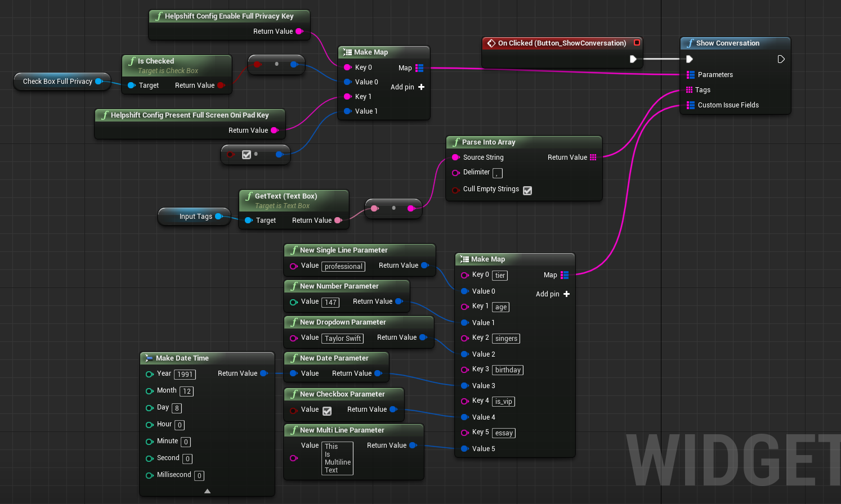841x504 pixels.
Task: Click the On Clicked event output exec pin
Action: (x=633, y=59)
